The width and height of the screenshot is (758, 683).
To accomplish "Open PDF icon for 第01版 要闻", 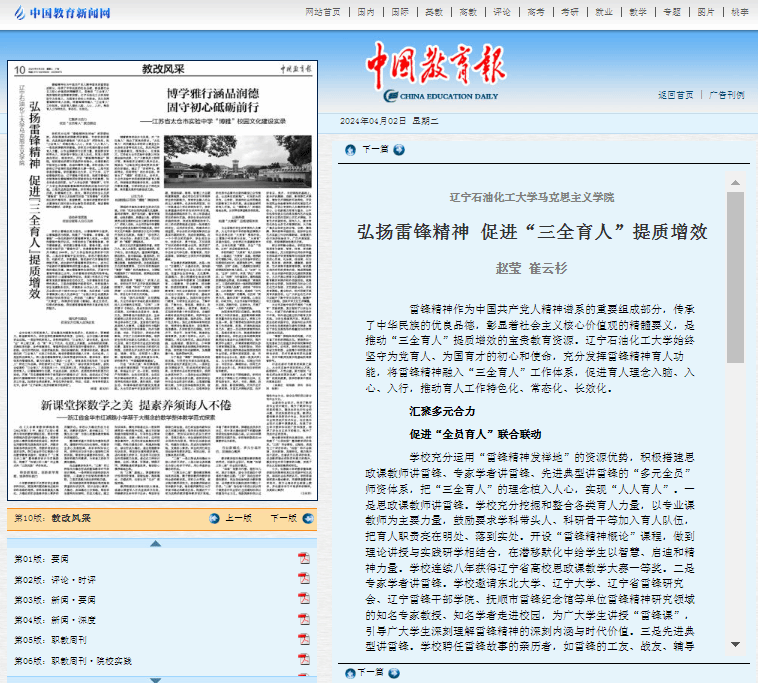I will (x=304, y=557).
